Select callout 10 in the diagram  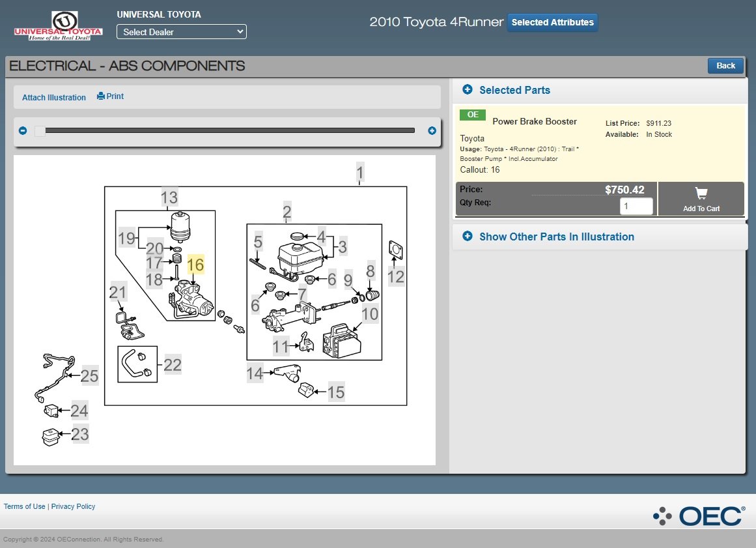(370, 314)
